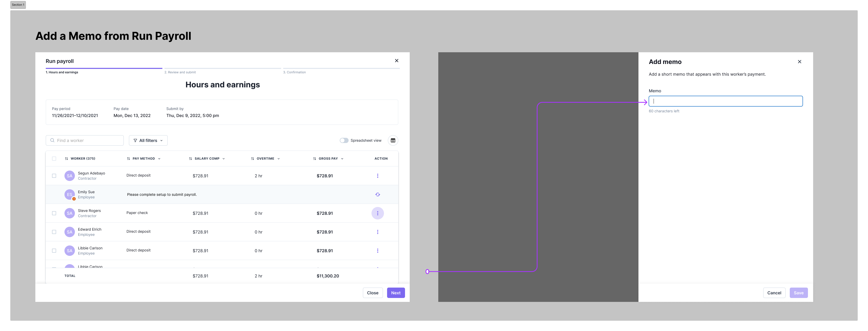
Task: Open Segun Adebayo's action menu
Action: pyautogui.click(x=377, y=176)
